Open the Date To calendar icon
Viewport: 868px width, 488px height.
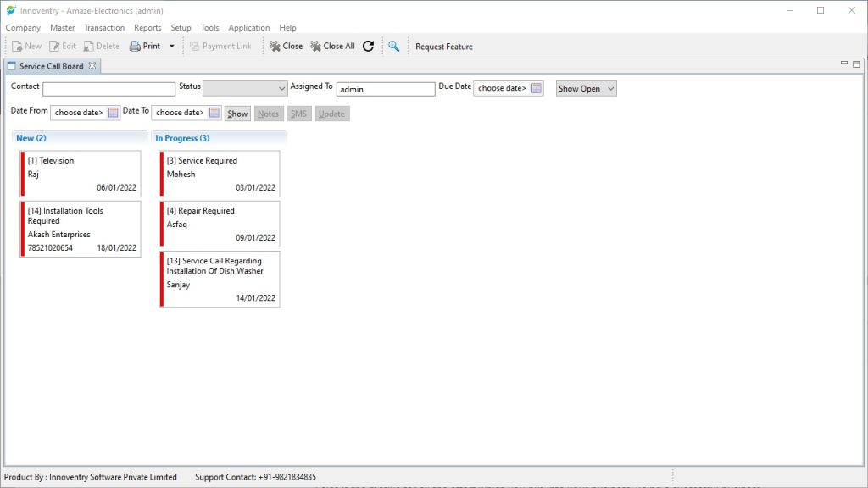coord(214,113)
